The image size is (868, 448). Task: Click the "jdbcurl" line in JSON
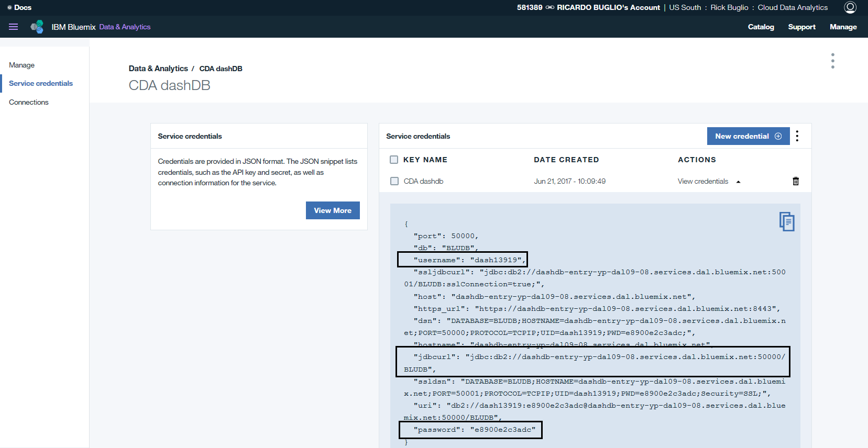pyautogui.click(x=595, y=363)
